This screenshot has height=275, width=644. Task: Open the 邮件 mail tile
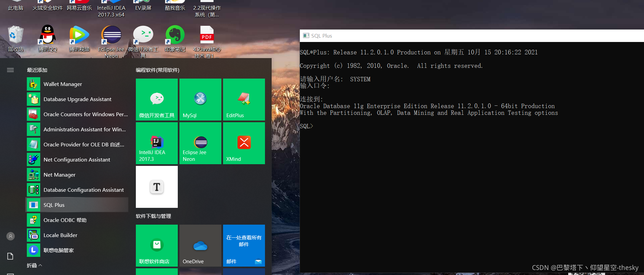click(x=244, y=245)
